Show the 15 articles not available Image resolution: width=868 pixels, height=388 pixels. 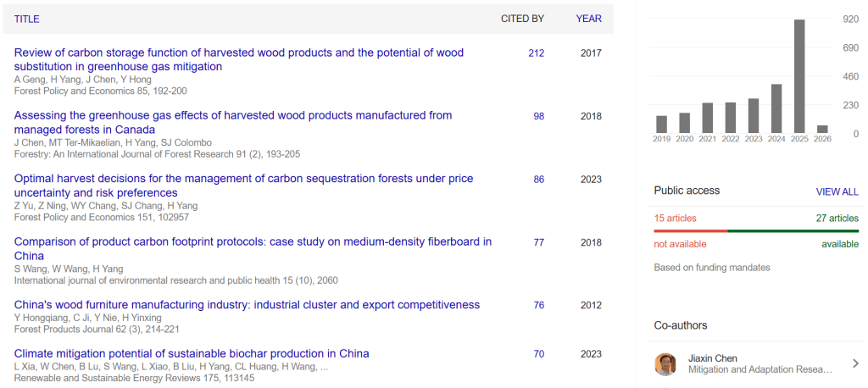[x=675, y=219]
